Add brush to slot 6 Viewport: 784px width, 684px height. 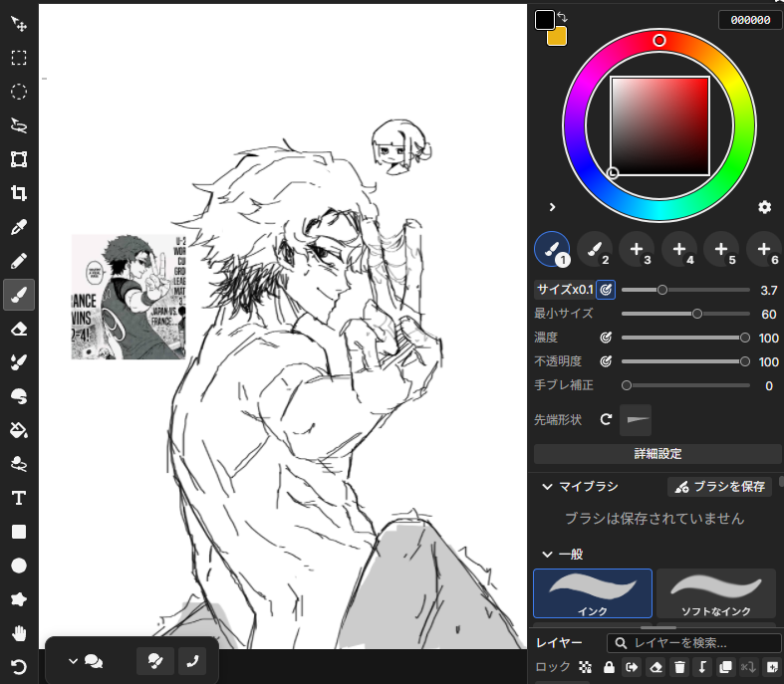pos(763,249)
